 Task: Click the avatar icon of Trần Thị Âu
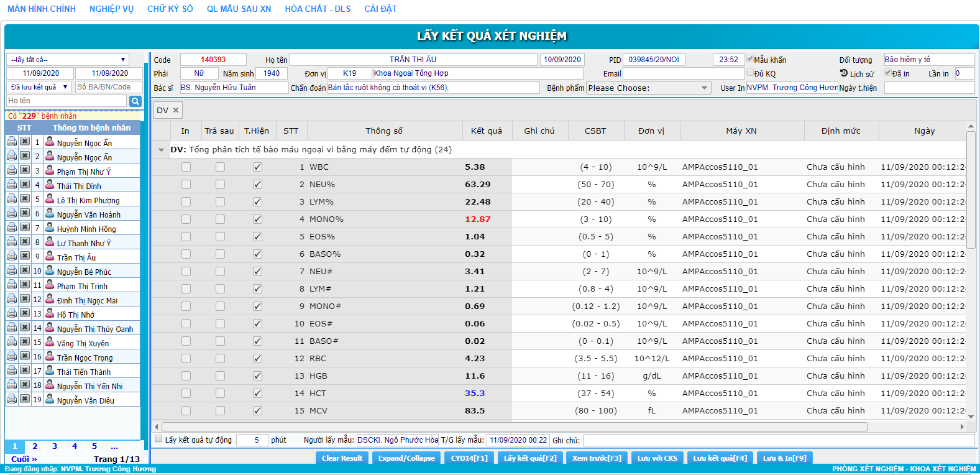click(x=50, y=256)
